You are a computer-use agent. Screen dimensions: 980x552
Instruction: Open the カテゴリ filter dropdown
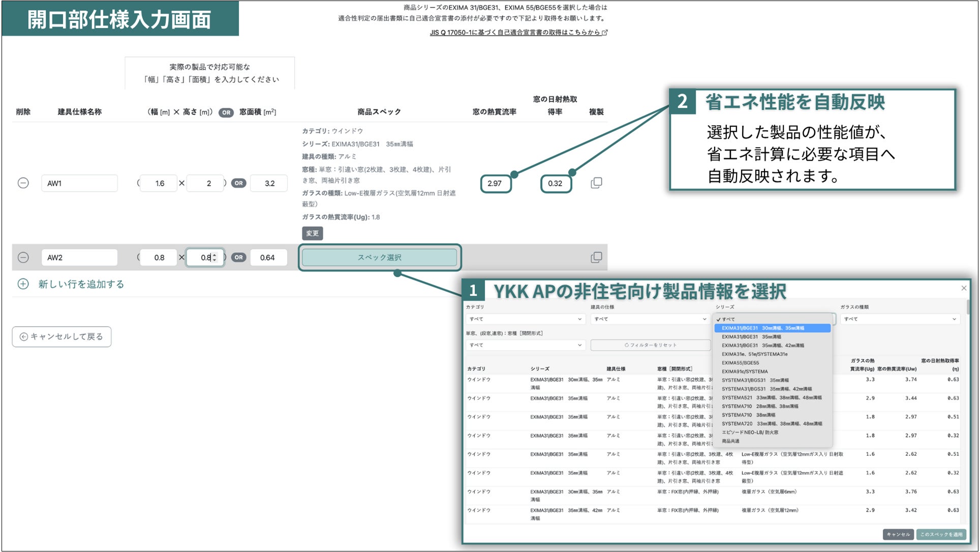[x=526, y=319]
